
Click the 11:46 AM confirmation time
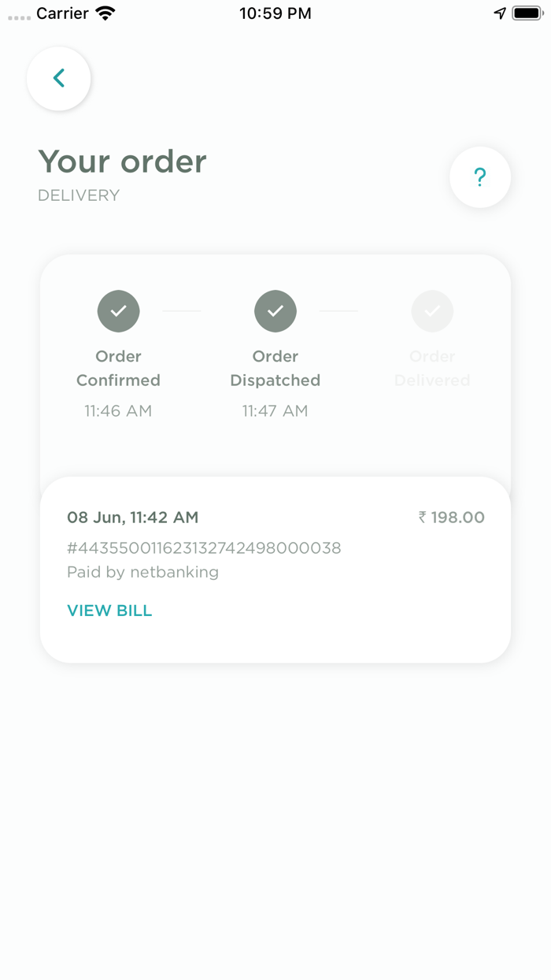click(x=118, y=410)
